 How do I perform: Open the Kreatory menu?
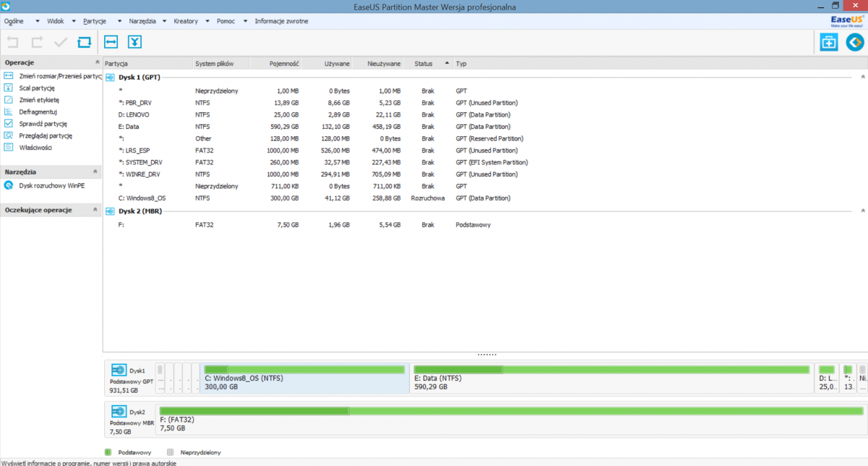186,21
